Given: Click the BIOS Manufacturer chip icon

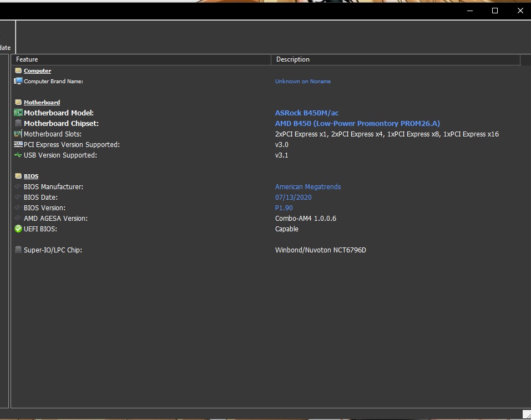Looking at the screenshot, I should point(18,186).
